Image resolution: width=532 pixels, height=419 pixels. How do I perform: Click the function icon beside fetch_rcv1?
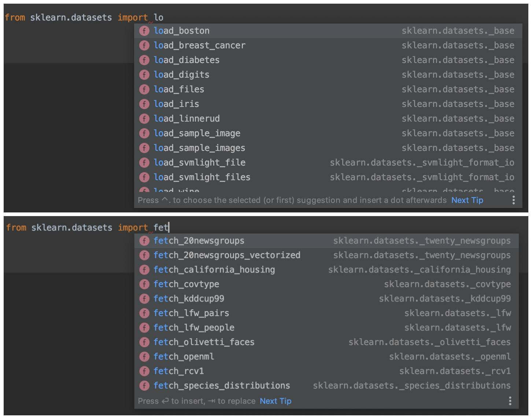[144, 371]
